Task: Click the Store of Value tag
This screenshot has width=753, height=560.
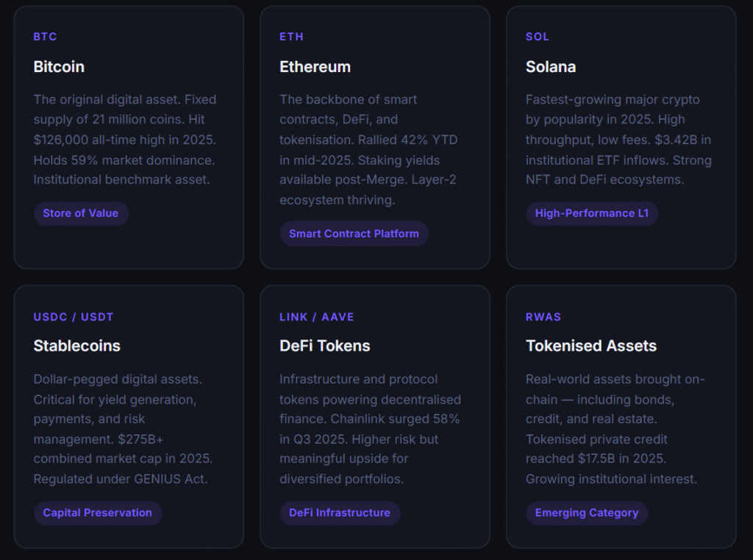Action: tap(81, 213)
